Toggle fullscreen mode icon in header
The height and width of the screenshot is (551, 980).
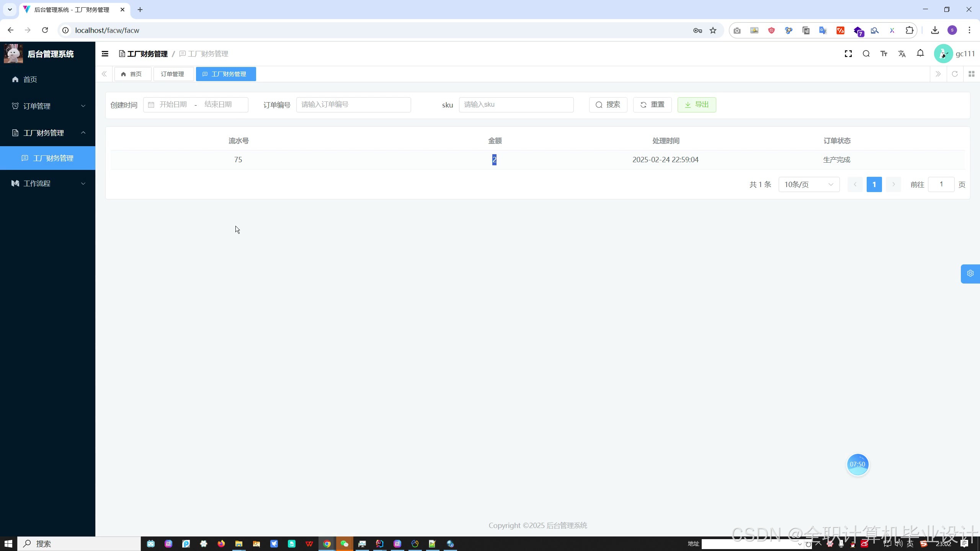pos(848,54)
